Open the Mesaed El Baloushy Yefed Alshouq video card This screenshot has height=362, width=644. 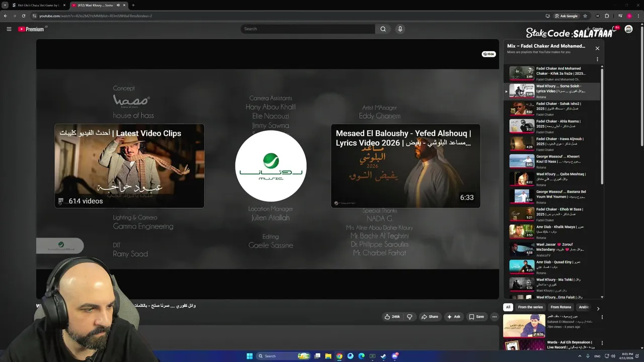coord(406,166)
